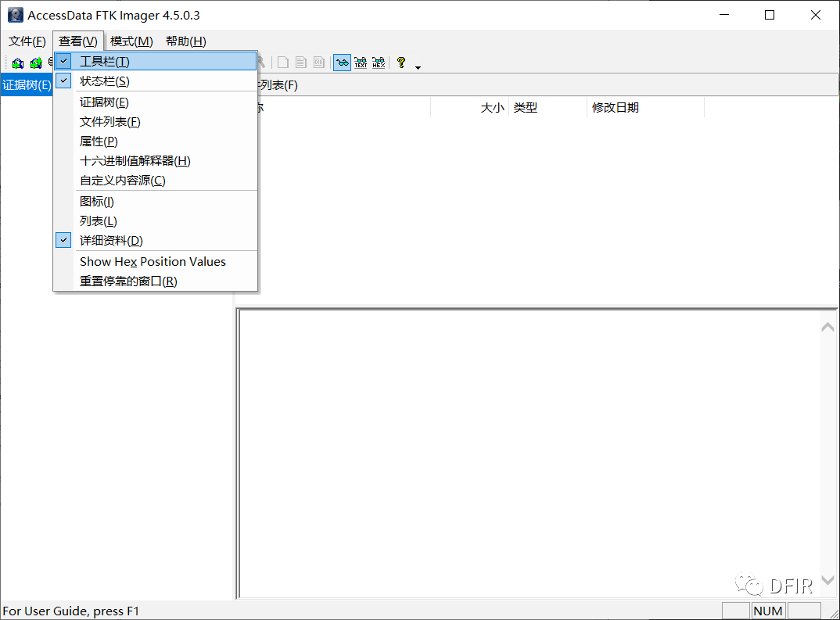Open help via question mark icon
The image size is (840, 620).
pyautogui.click(x=401, y=63)
